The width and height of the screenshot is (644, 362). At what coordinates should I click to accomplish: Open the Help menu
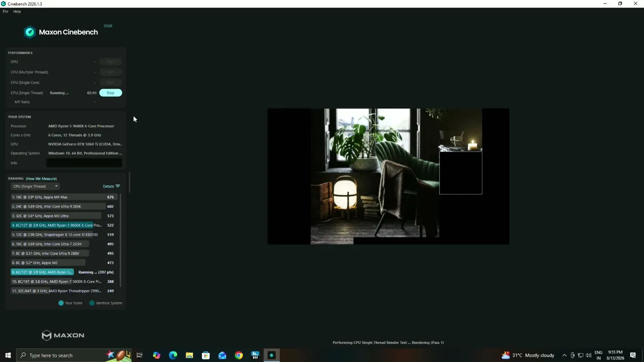tap(17, 12)
